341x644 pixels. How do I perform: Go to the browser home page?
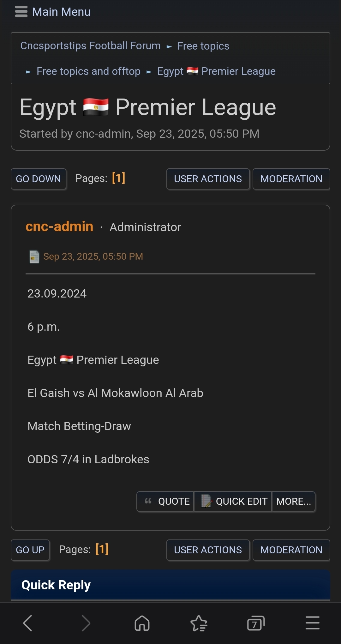tap(142, 623)
